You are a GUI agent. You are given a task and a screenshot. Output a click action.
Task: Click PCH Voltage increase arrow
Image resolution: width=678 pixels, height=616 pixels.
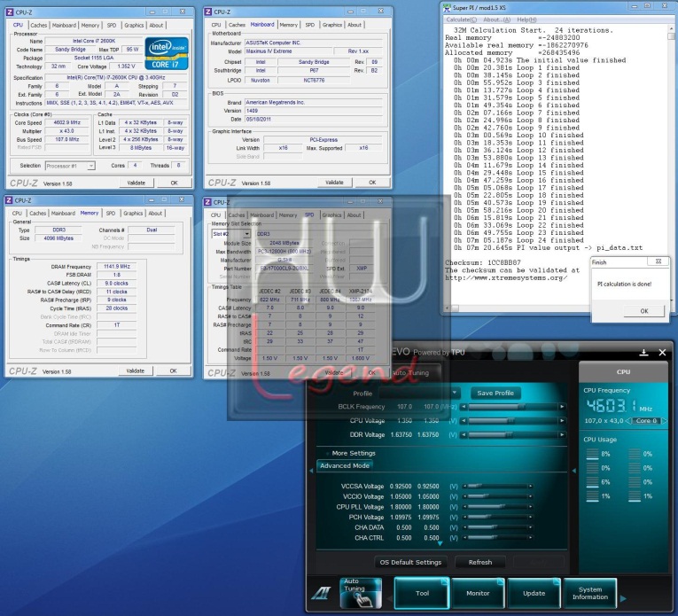point(530,517)
